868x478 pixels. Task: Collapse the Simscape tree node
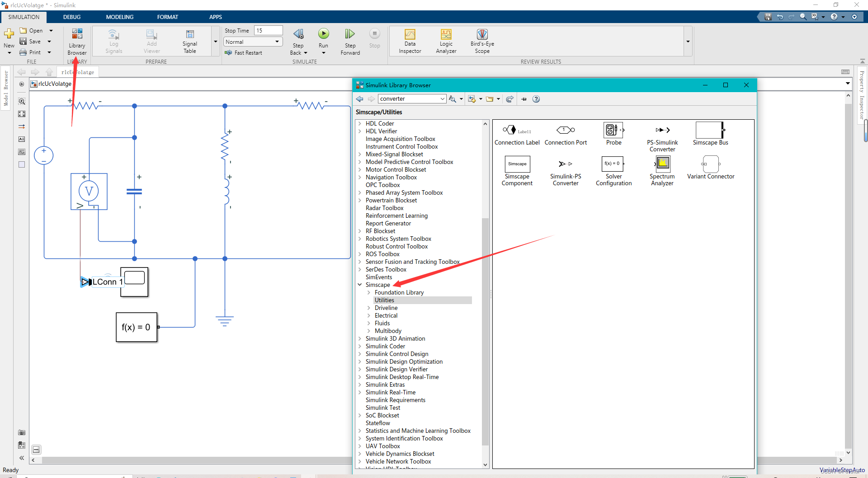click(x=360, y=285)
